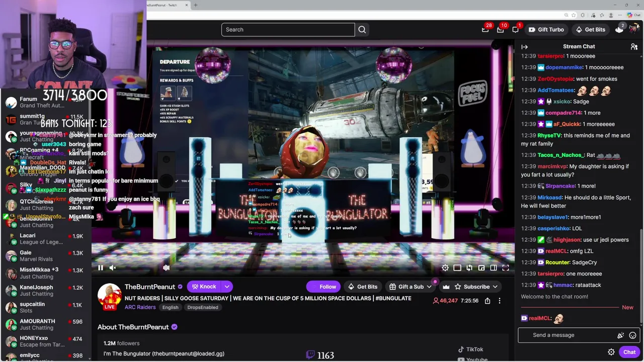Open the Subscribe dropdown button
Screen dimensions: 644x362
[x=476, y=287]
